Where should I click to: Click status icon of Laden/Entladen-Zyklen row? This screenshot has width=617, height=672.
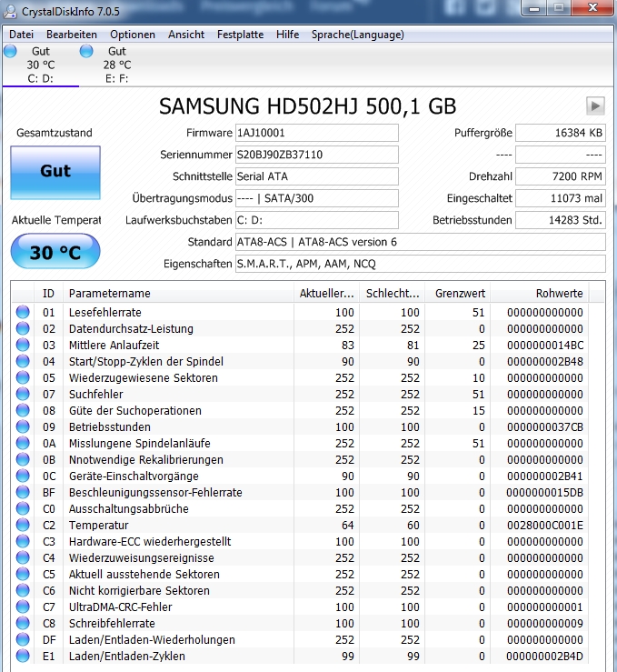[23, 656]
